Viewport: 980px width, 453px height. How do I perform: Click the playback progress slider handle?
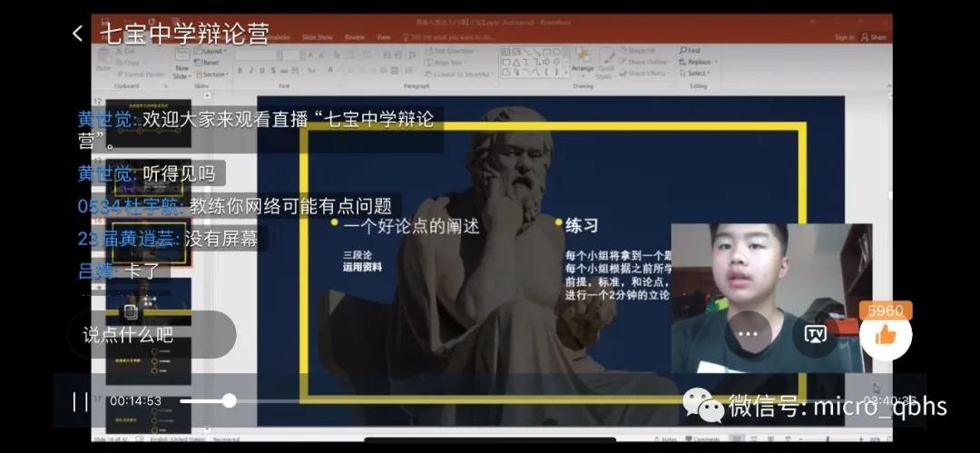230,400
